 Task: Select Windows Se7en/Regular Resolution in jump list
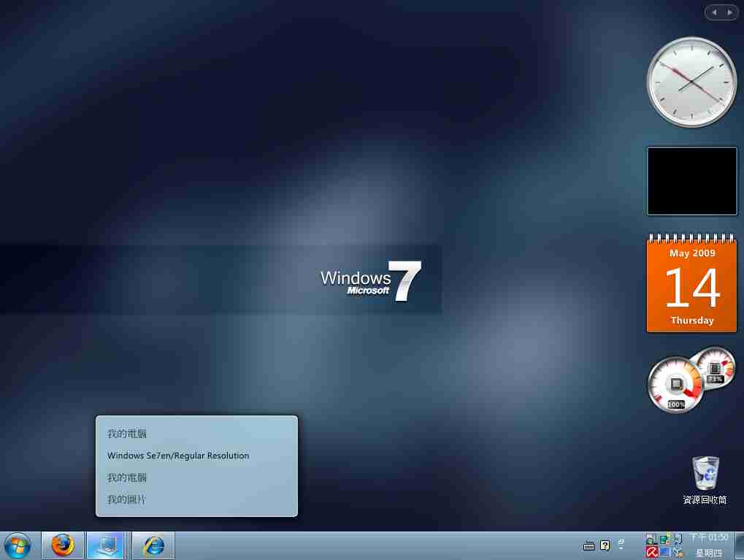[178, 456]
